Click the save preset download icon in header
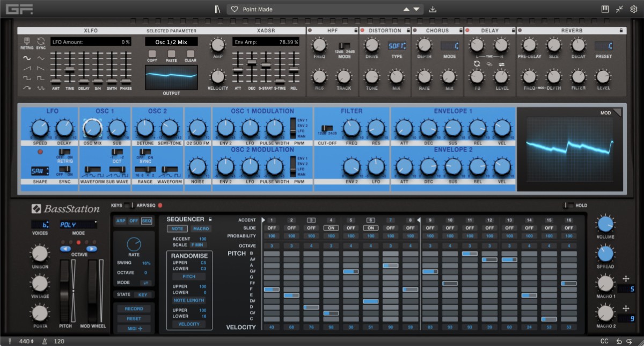Image resolution: width=644 pixels, height=346 pixels. (x=433, y=9)
